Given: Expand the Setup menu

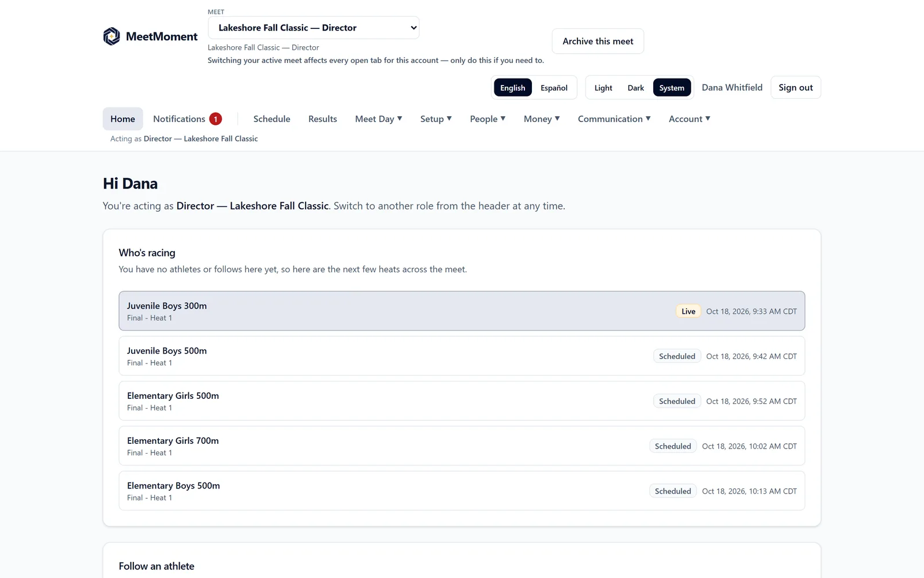Looking at the screenshot, I should pos(436,119).
